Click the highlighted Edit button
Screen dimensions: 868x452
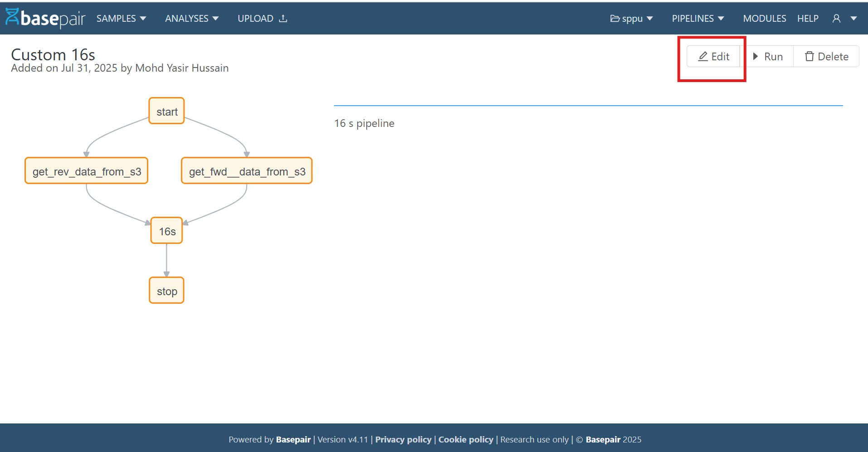(713, 56)
